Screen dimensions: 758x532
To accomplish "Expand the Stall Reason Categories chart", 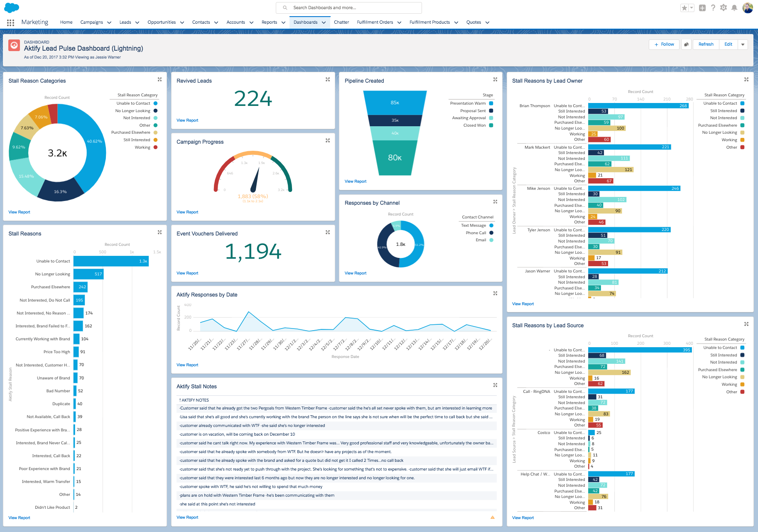I will [x=159, y=79].
